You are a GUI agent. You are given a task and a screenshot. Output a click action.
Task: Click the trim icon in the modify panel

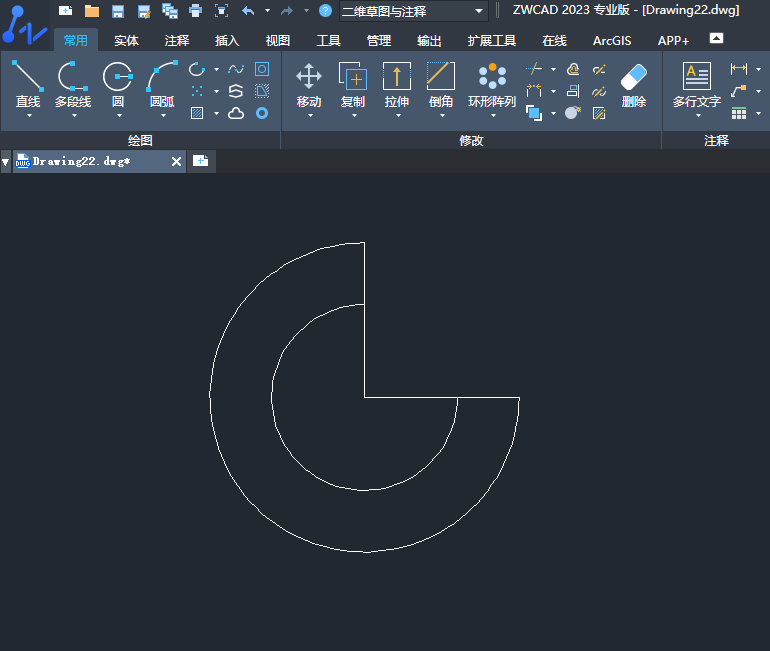click(x=534, y=69)
